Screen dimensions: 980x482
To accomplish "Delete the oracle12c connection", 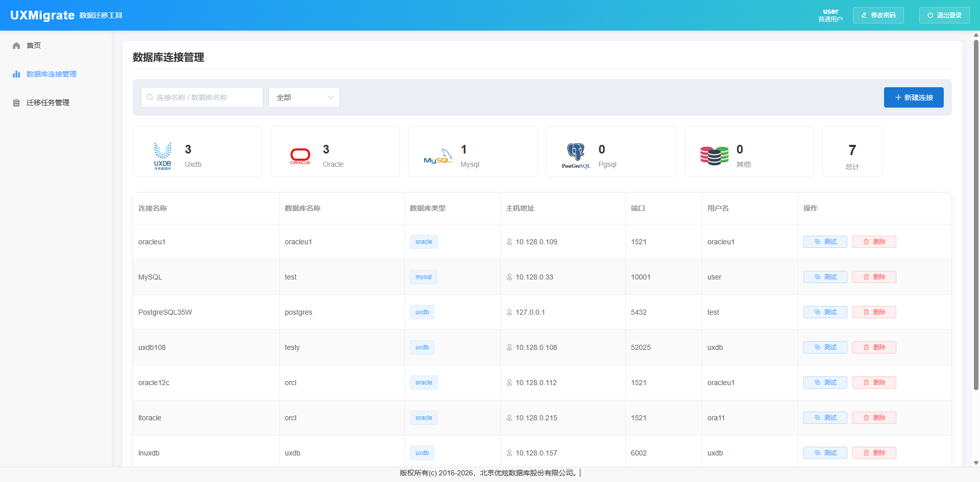I will tap(874, 383).
